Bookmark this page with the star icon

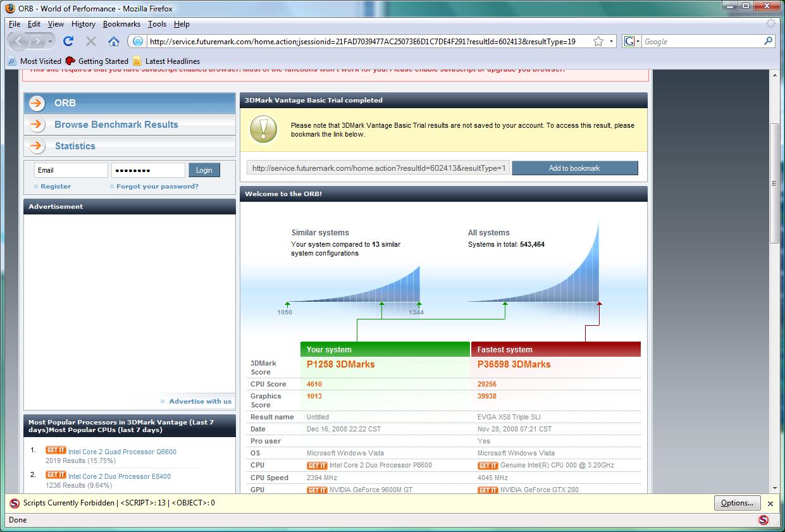(598, 41)
